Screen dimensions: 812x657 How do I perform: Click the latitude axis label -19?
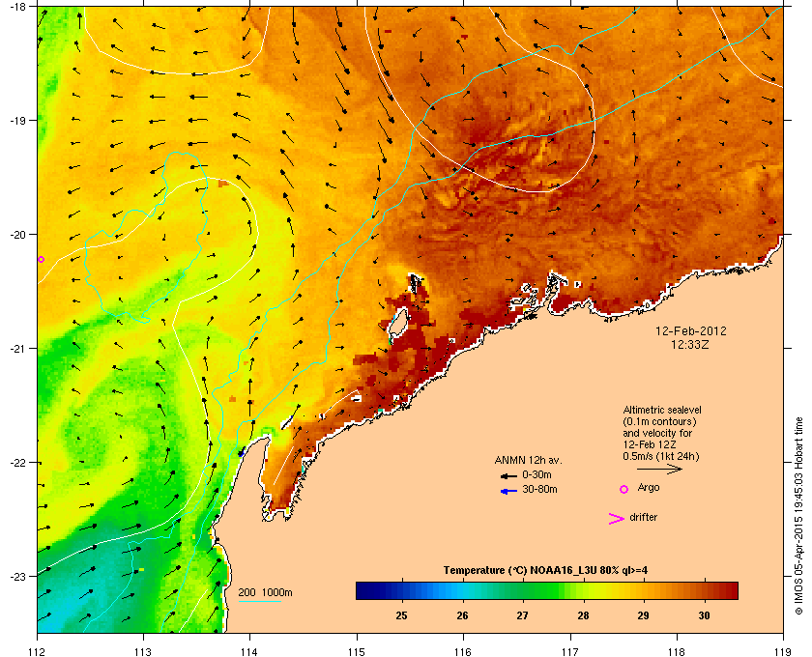17,120
